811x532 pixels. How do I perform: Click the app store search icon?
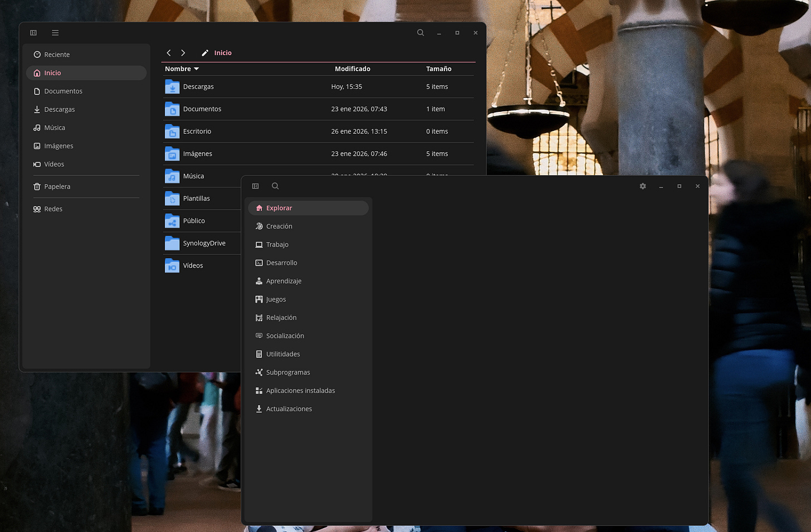[275, 186]
